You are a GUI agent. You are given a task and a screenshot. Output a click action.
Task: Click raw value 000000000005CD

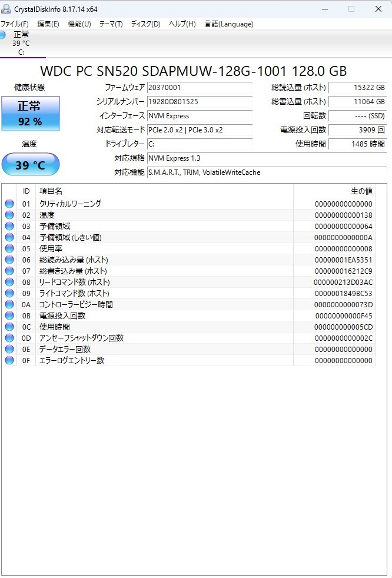point(343,327)
